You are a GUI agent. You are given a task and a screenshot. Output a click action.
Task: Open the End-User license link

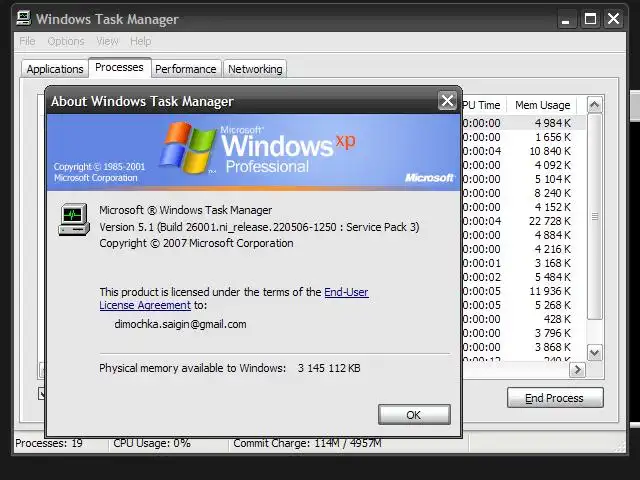[x=346, y=292]
